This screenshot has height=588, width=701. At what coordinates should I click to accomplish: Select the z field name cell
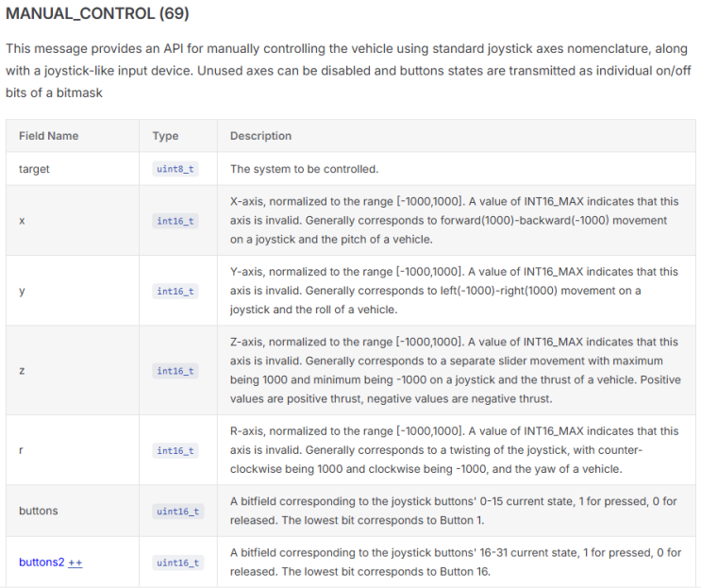coord(73,370)
